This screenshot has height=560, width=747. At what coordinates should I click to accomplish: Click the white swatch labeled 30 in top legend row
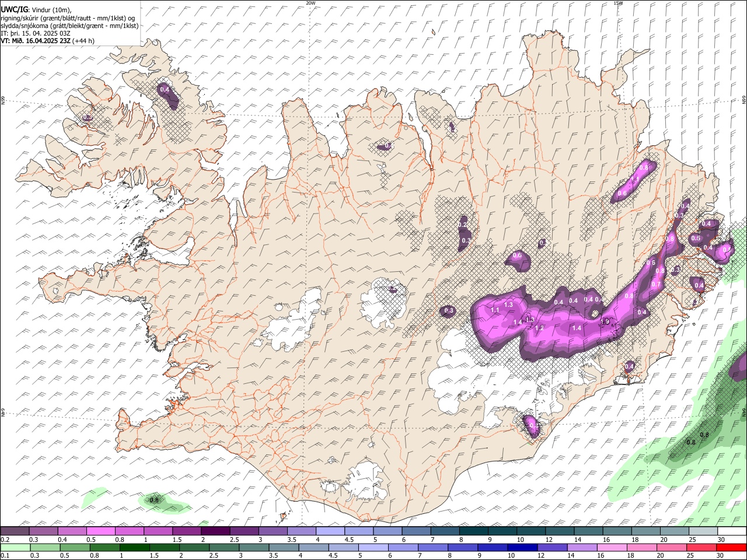click(732, 531)
